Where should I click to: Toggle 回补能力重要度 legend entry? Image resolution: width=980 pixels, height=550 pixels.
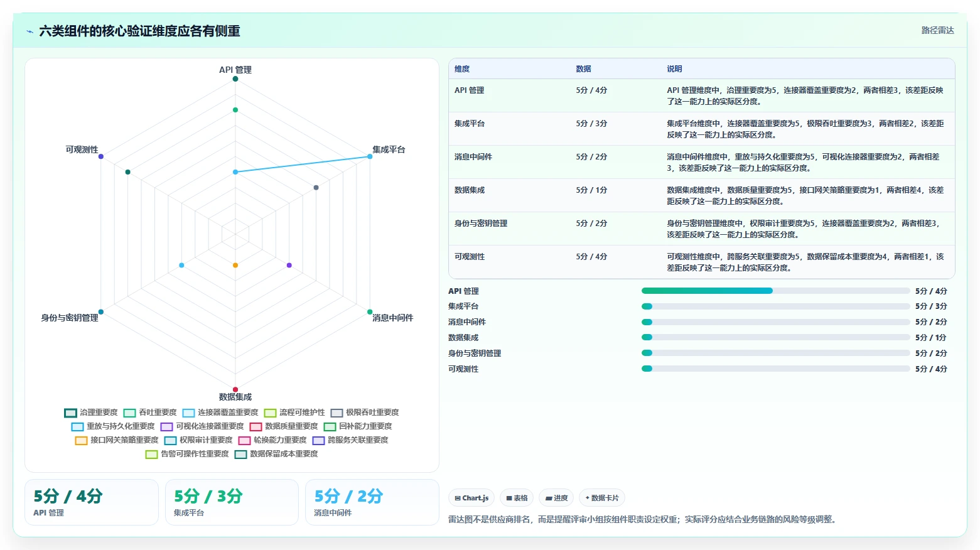point(358,426)
